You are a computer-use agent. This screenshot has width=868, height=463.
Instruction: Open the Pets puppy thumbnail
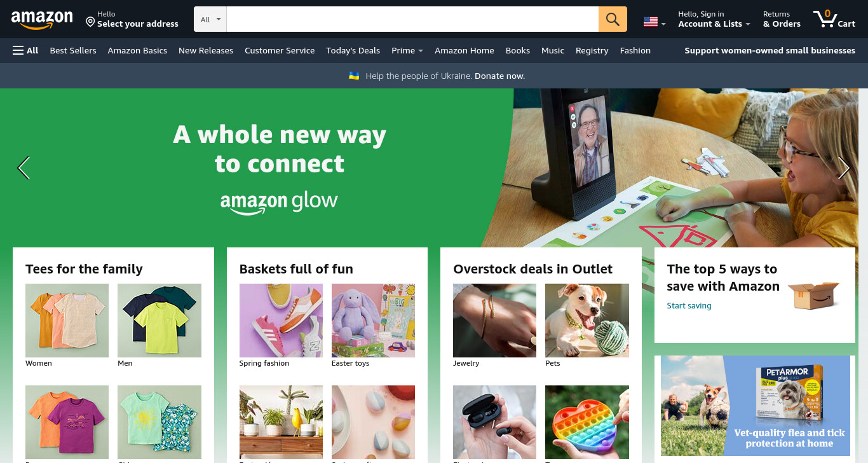click(587, 321)
